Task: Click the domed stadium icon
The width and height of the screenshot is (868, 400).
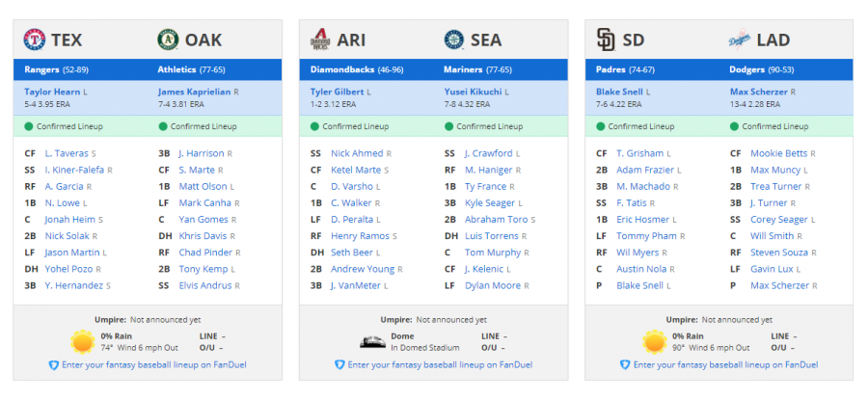Action: 372,342
